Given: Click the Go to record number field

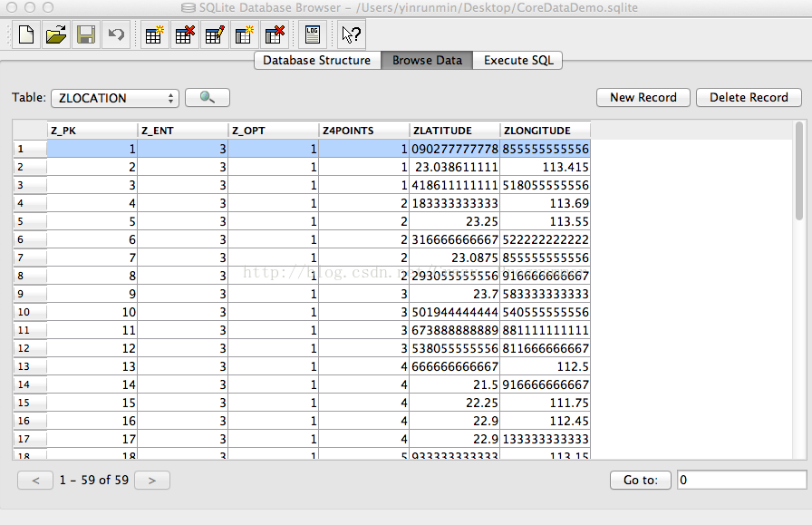Looking at the screenshot, I should point(741,480).
